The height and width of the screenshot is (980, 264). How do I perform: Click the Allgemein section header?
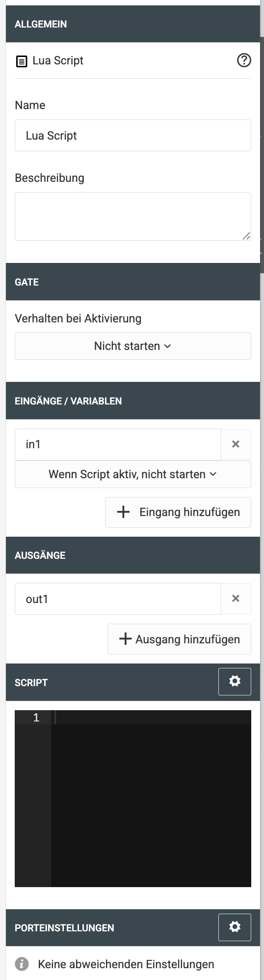(133, 24)
